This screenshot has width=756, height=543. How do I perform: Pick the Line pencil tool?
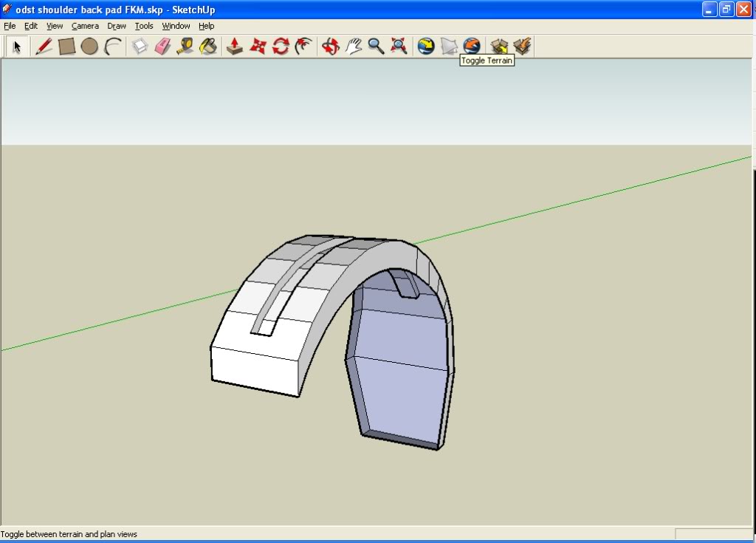click(44, 47)
